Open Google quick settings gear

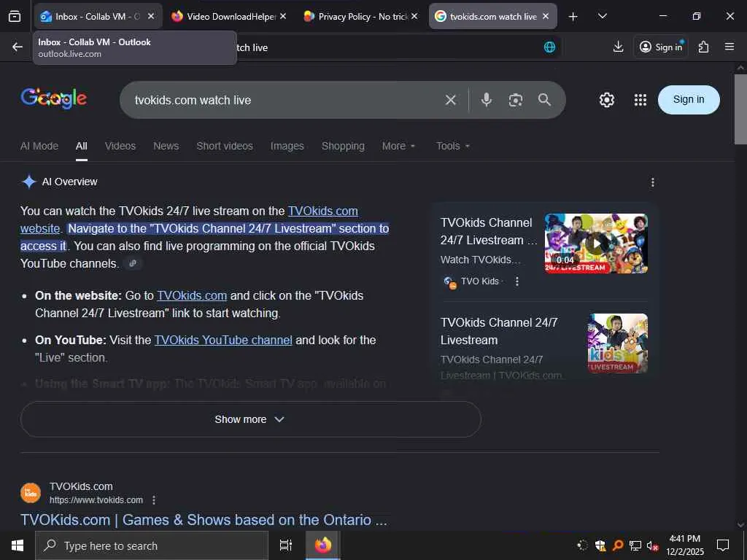point(606,100)
